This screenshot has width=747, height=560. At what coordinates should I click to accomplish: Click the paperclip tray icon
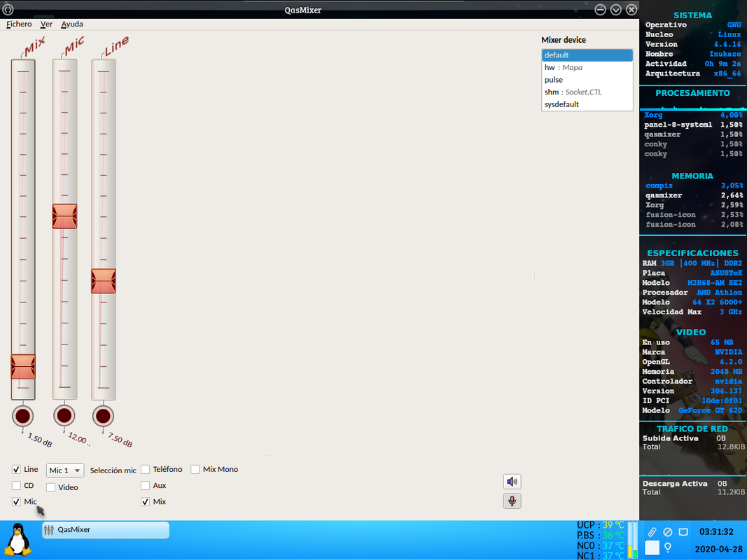pyautogui.click(x=652, y=532)
